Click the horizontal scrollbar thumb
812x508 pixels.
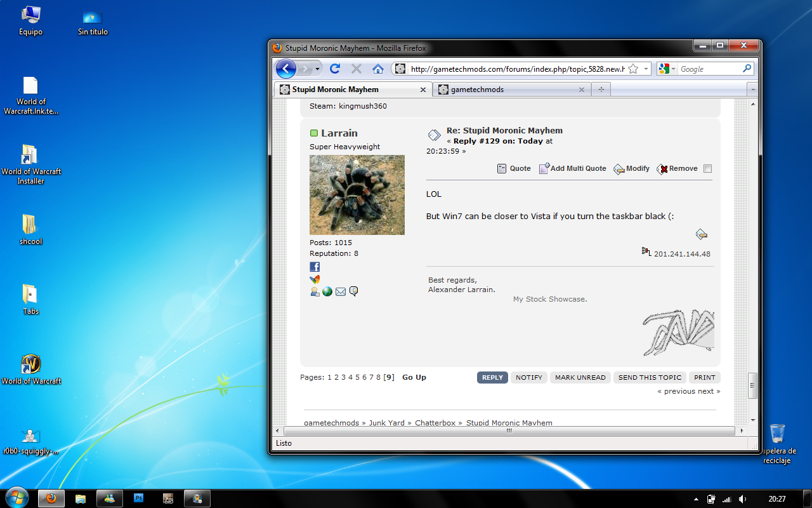coord(508,431)
